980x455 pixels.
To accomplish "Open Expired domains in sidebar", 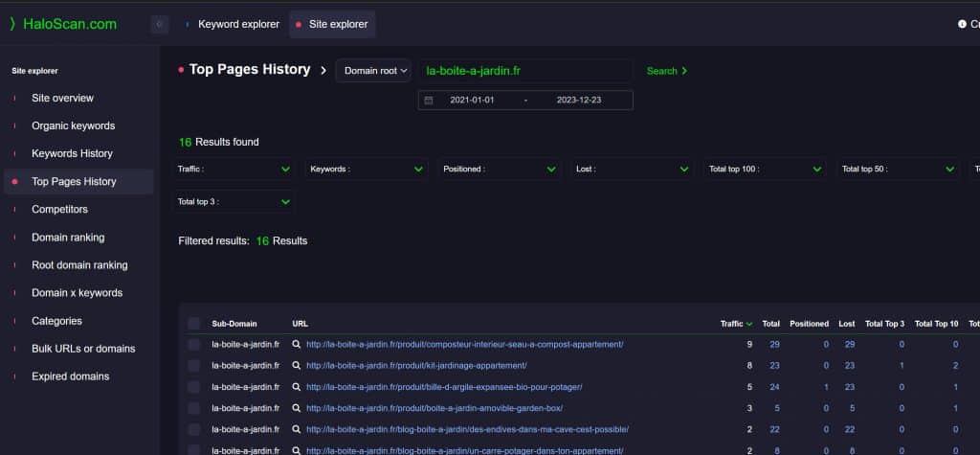I will 70,376.
